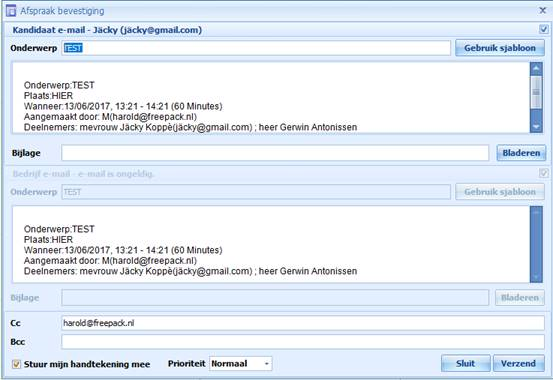This screenshot has height=380, width=554.
Task: Click Gebruik sjabloon for Bedrijf e-mail
Action: [500, 192]
